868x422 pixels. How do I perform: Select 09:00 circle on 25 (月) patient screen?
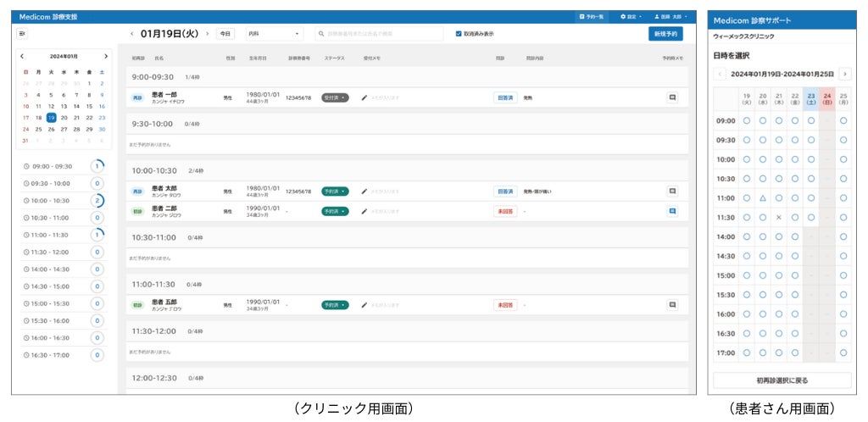(843, 120)
